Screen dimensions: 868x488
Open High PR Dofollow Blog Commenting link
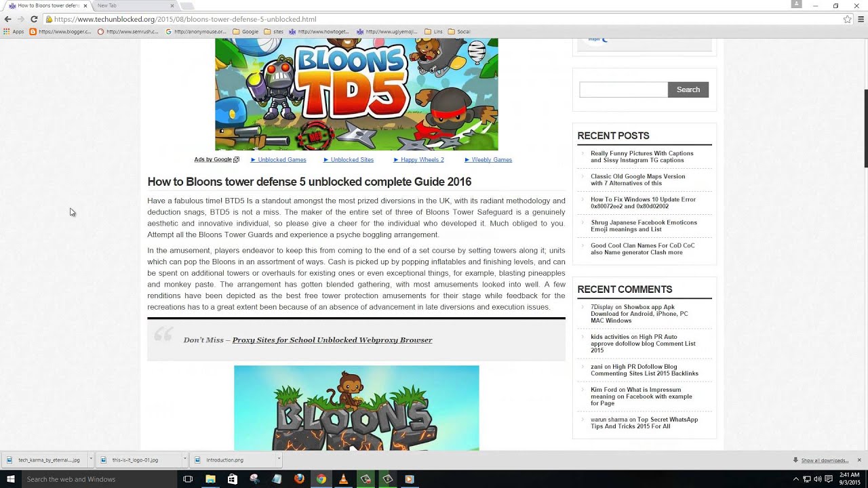(x=644, y=370)
